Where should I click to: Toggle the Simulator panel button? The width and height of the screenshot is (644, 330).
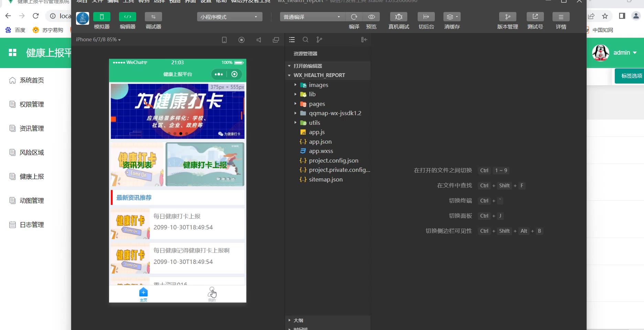tap(101, 17)
